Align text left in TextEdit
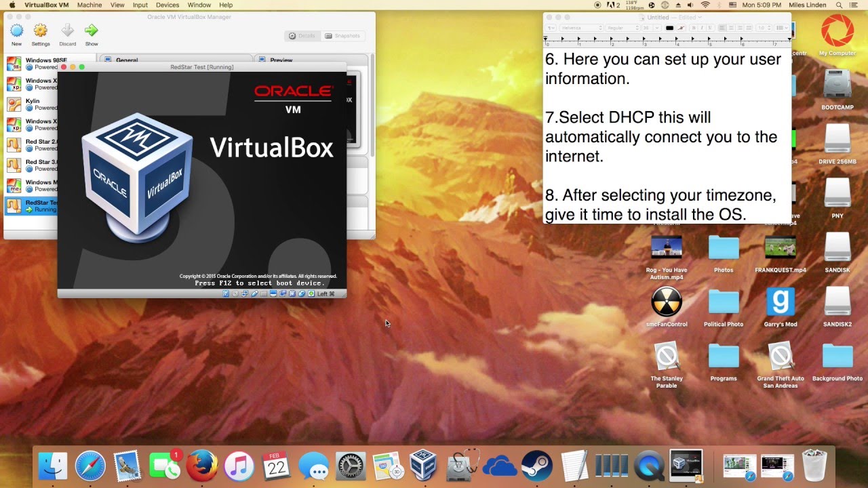The height and width of the screenshot is (488, 868). (x=722, y=28)
